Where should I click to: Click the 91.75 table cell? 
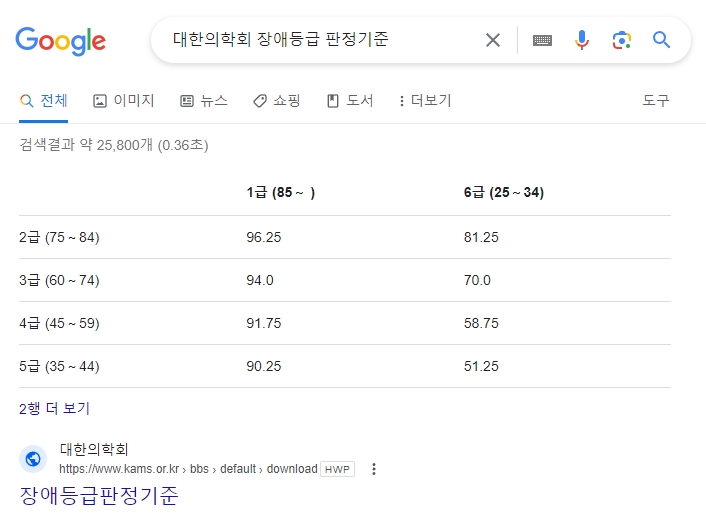[263, 323]
